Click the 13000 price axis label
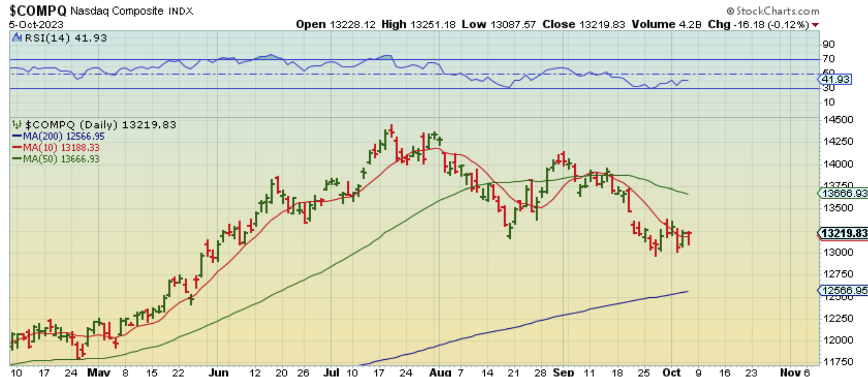This screenshot has width=868, height=377. click(x=838, y=252)
